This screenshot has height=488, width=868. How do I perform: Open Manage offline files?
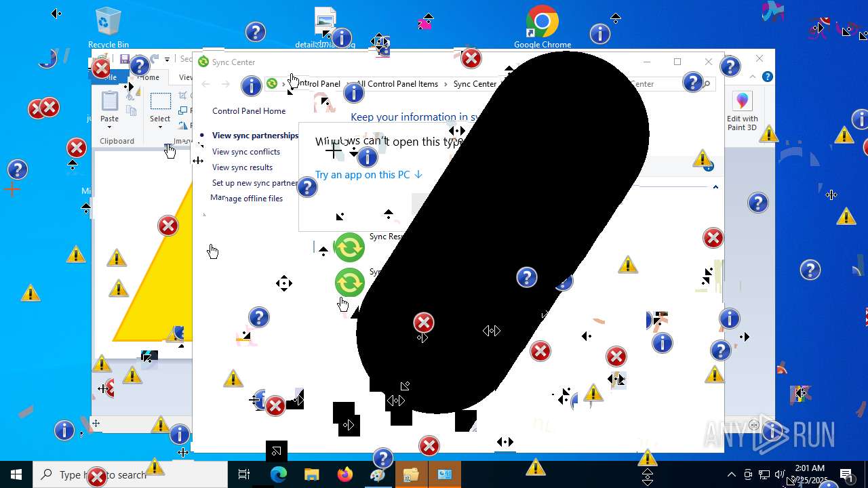[247, 199]
